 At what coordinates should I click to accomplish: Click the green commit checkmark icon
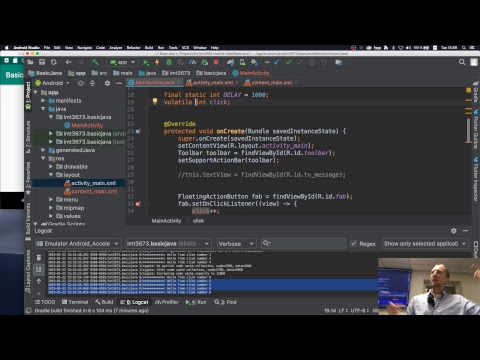(x=289, y=62)
